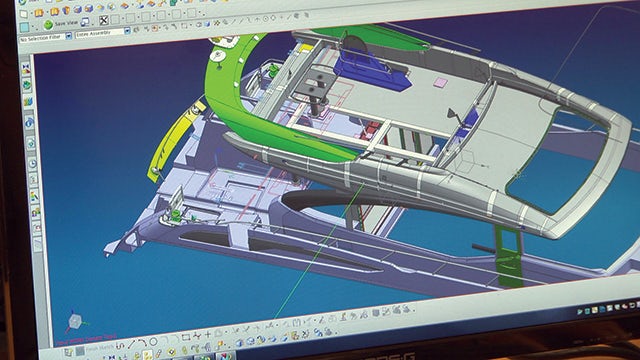Click the blue info icon in left resource bar

[x=29, y=122]
